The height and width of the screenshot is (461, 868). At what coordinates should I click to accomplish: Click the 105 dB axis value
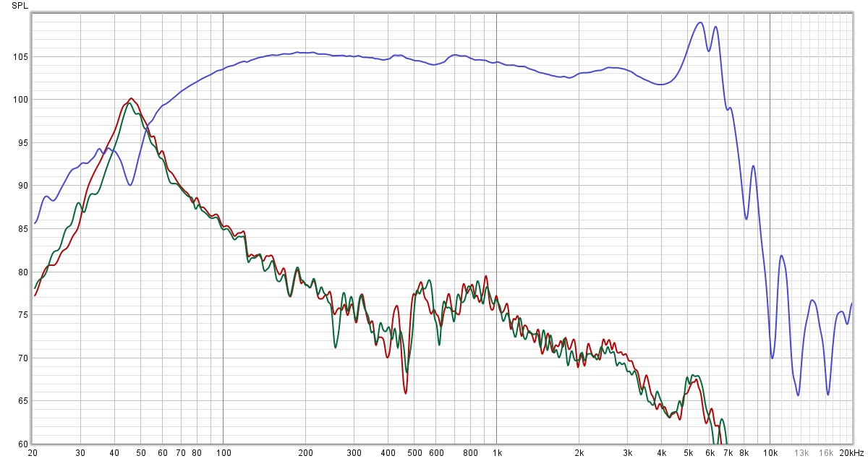[20, 57]
